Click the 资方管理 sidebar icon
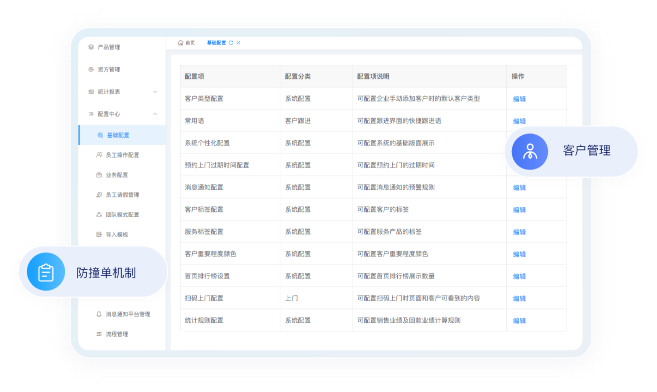This screenshot has height=392, width=657. coord(91,70)
